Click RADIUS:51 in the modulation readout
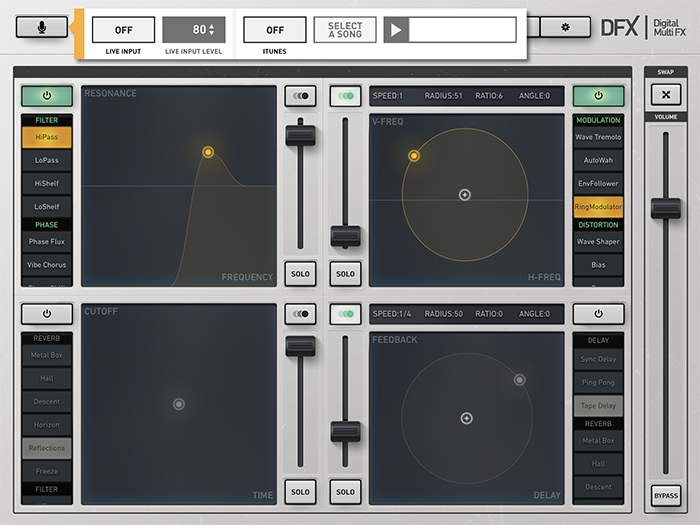Image resolution: width=700 pixels, height=525 pixels. point(443,96)
